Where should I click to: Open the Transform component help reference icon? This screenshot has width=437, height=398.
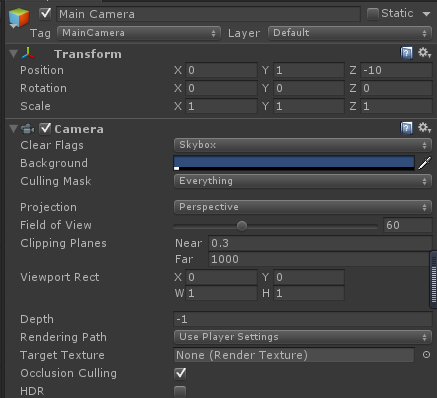[406, 53]
